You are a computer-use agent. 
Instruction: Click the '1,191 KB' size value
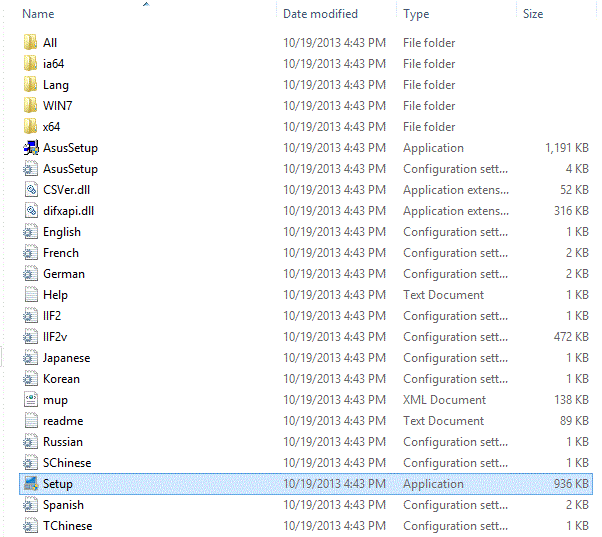[567, 148]
